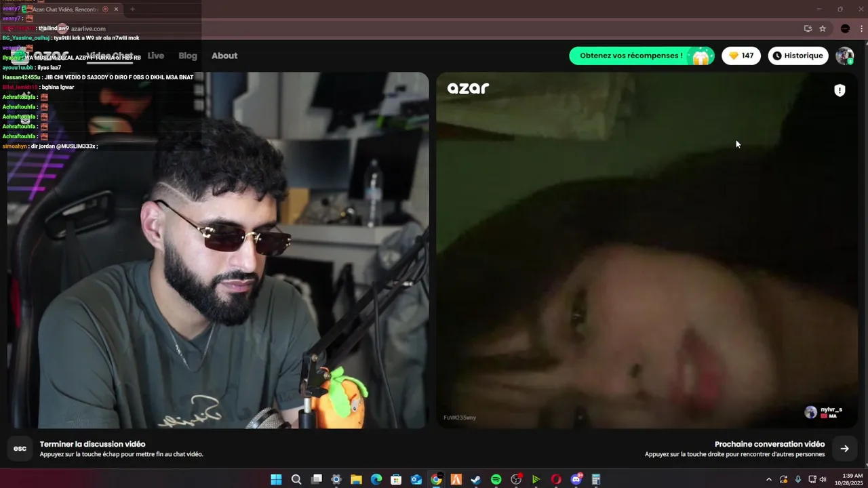Open the Historique panel
The height and width of the screenshot is (488, 868).
click(x=798, y=56)
